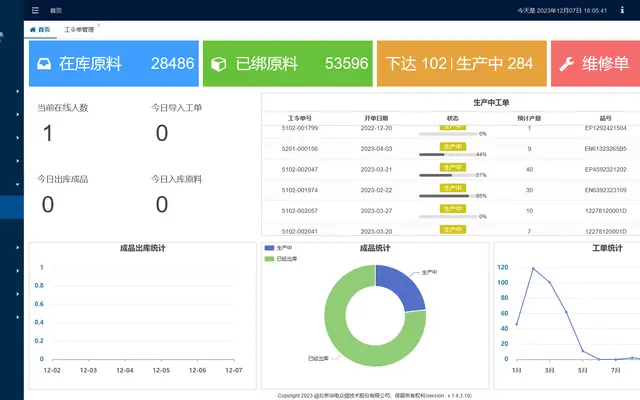
Task: Collapse the expanded sidebar menu down-chevron
Action: point(18,184)
